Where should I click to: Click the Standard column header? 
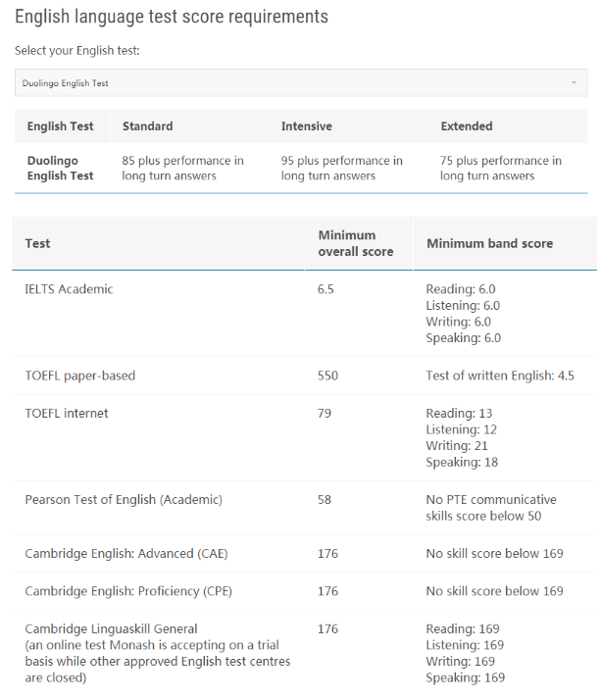(x=148, y=126)
